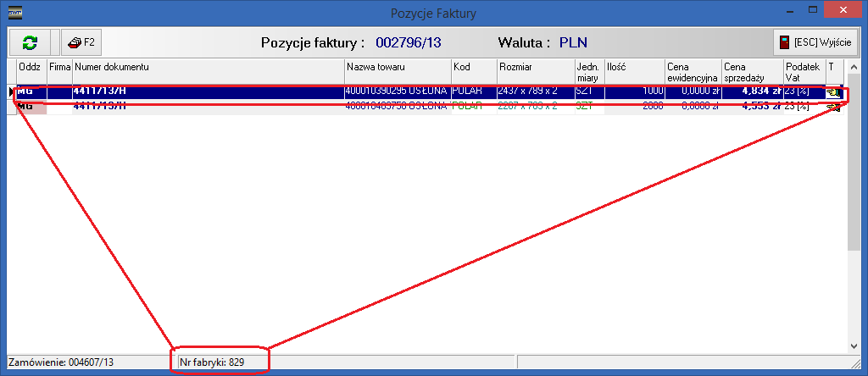Click the scrollbar down arrow
The height and width of the screenshot is (376, 868).
(853, 346)
